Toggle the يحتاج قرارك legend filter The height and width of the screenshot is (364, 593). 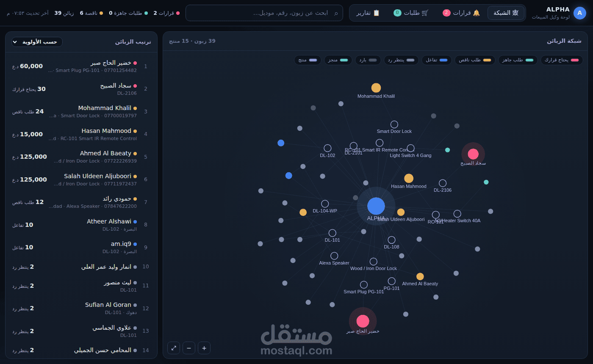[x=562, y=60]
